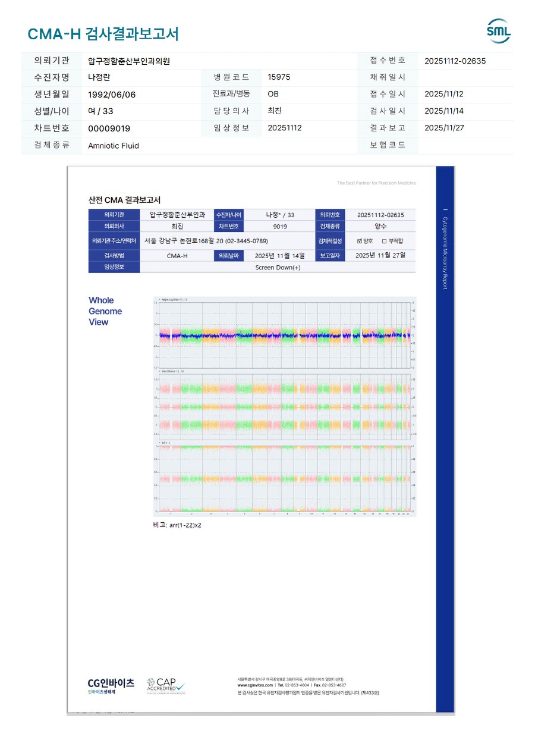535x756 pixels.
Task: Open the www.cginvites.com link
Action: click(x=256, y=685)
